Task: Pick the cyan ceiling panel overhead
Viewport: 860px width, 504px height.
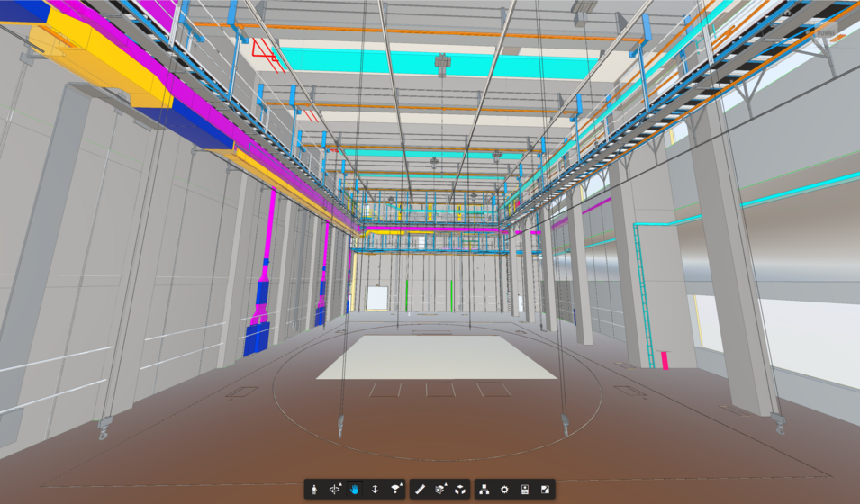Action: coord(432,63)
